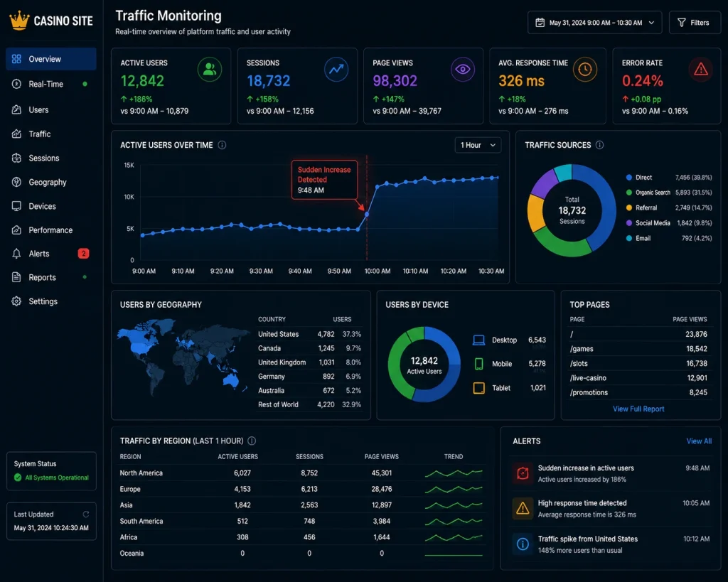Click the Active Users people icon
The width and height of the screenshot is (728, 582).
click(x=210, y=70)
